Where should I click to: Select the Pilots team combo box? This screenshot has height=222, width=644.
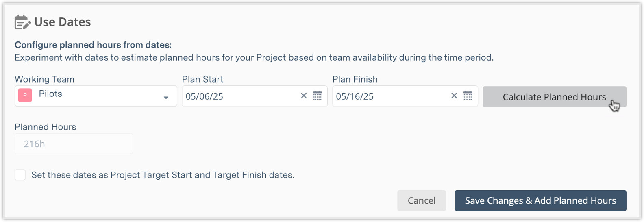point(96,96)
